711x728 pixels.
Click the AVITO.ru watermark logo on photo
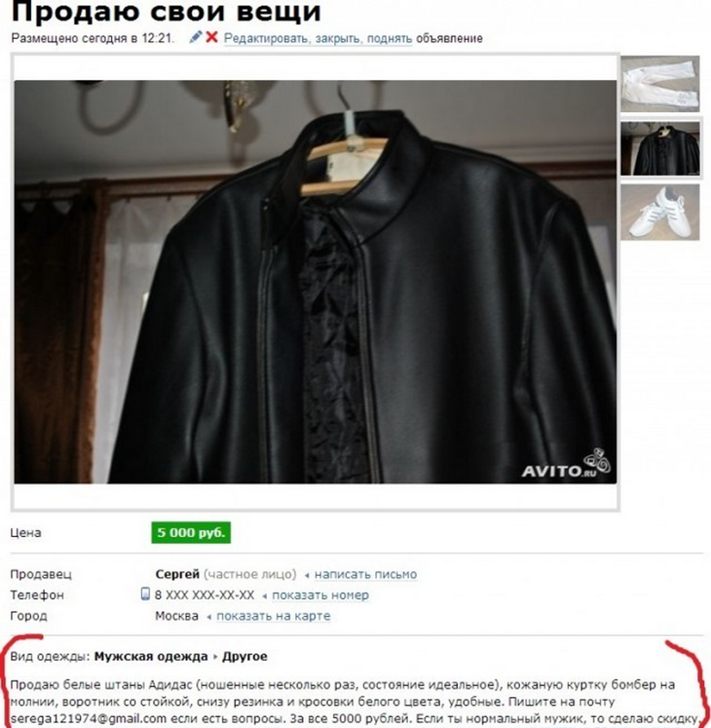[566, 463]
